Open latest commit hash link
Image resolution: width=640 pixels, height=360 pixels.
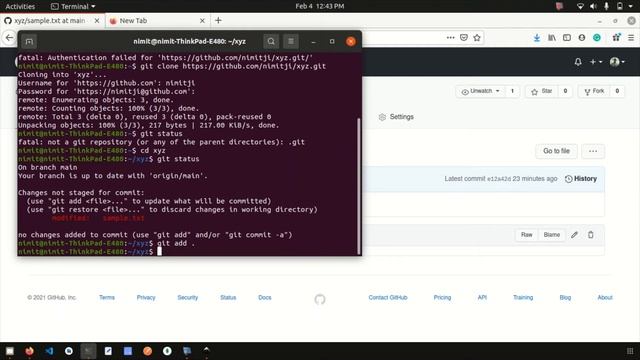[499, 179]
